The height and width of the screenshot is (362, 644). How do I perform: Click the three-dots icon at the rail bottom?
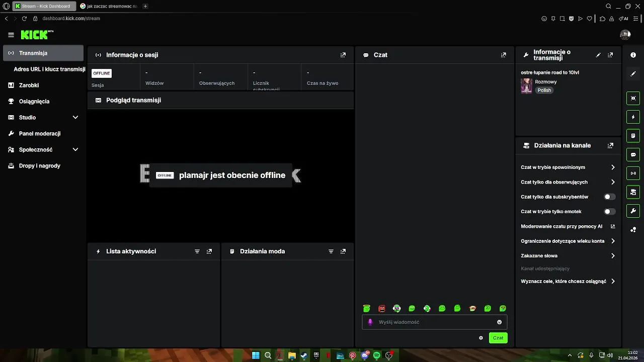[x=633, y=230]
